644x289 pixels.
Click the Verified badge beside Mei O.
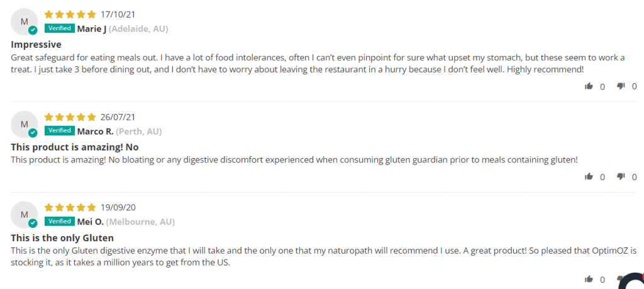click(60, 221)
